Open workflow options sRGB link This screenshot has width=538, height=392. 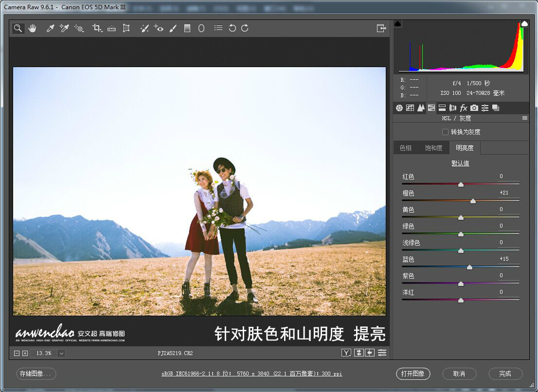tap(252, 374)
